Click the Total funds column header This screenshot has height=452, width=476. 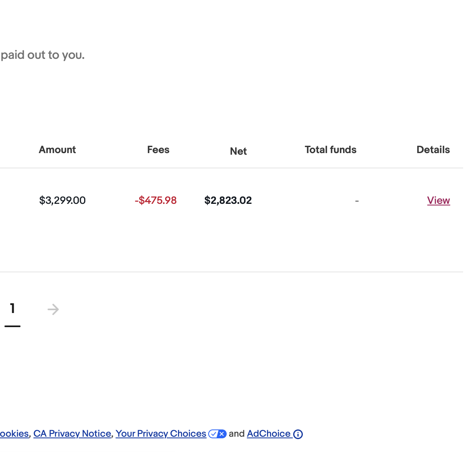pyautogui.click(x=330, y=150)
